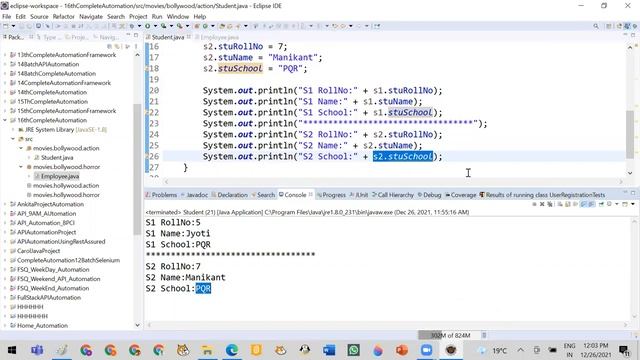The height and width of the screenshot is (360, 640).
Task: Click Collapse All in Package Explorer
Action: 110,46
